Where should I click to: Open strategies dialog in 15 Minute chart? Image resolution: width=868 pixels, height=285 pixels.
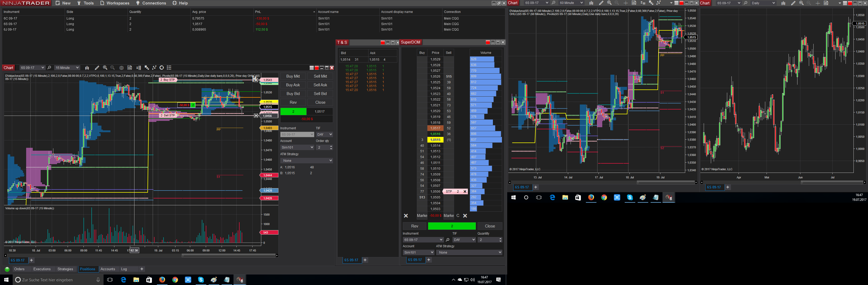pos(154,68)
